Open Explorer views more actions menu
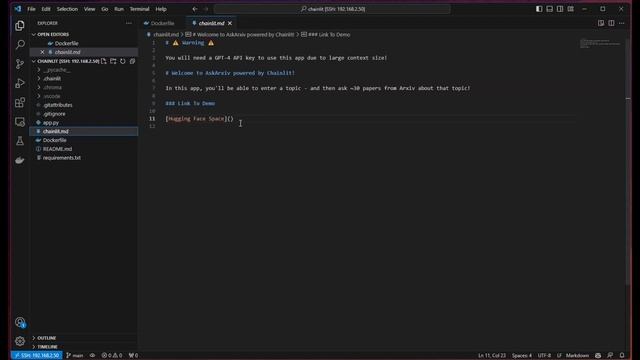Viewport: 640px width, 360px height. pyautogui.click(x=129, y=23)
